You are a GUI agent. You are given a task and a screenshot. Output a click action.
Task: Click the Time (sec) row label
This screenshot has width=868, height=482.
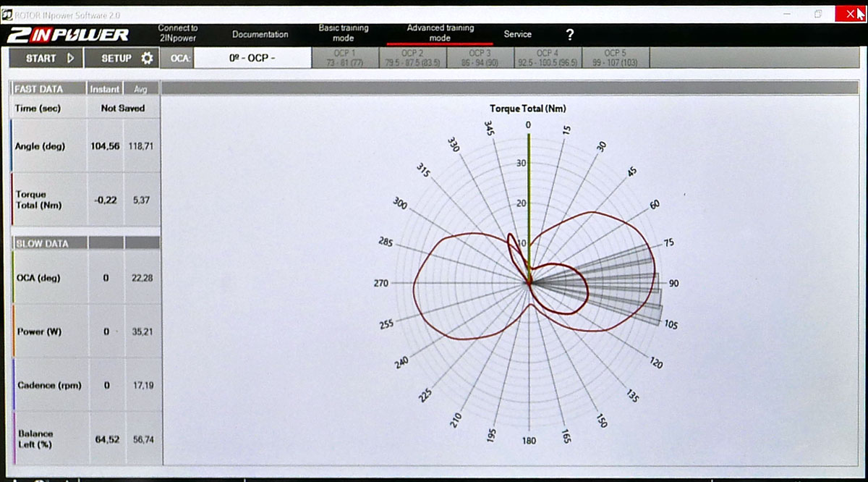click(x=38, y=109)
